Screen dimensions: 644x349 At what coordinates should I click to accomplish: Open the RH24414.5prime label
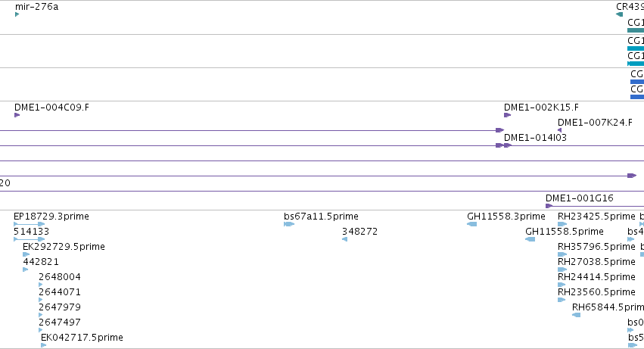tap(596, 277)
